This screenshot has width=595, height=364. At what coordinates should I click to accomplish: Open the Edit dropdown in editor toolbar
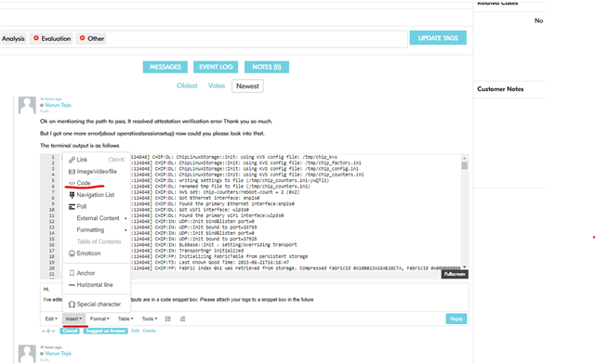point(51,318)
